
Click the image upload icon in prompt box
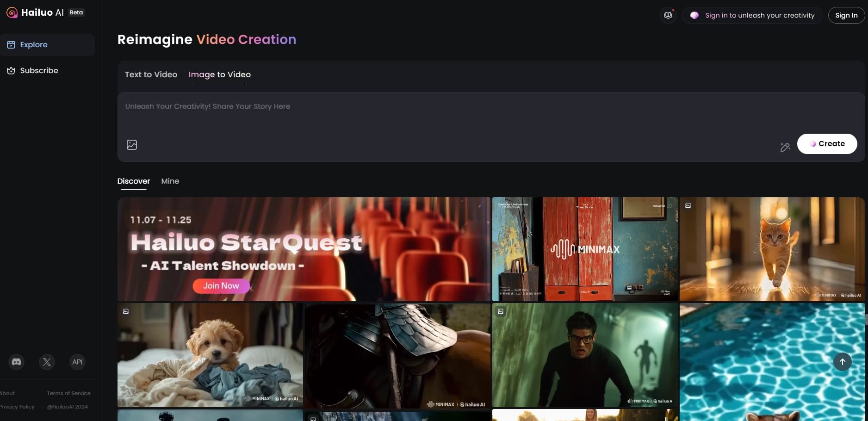(x=132, y=144)
